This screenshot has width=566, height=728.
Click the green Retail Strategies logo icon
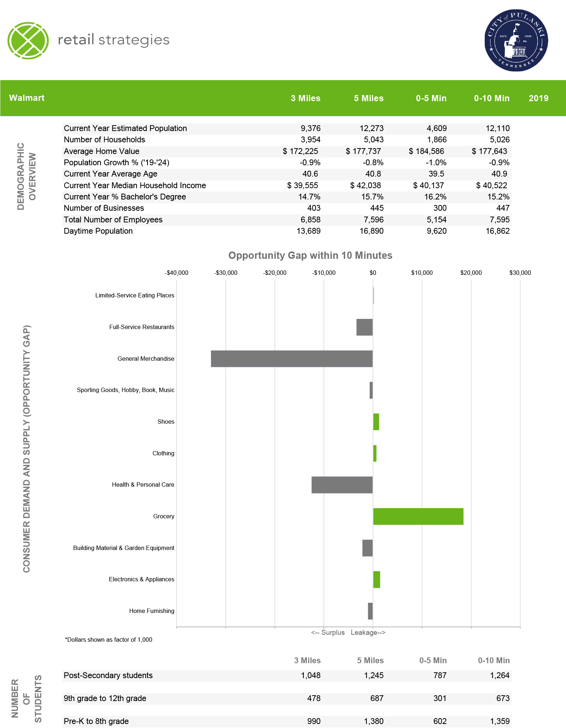click(28, 40)
